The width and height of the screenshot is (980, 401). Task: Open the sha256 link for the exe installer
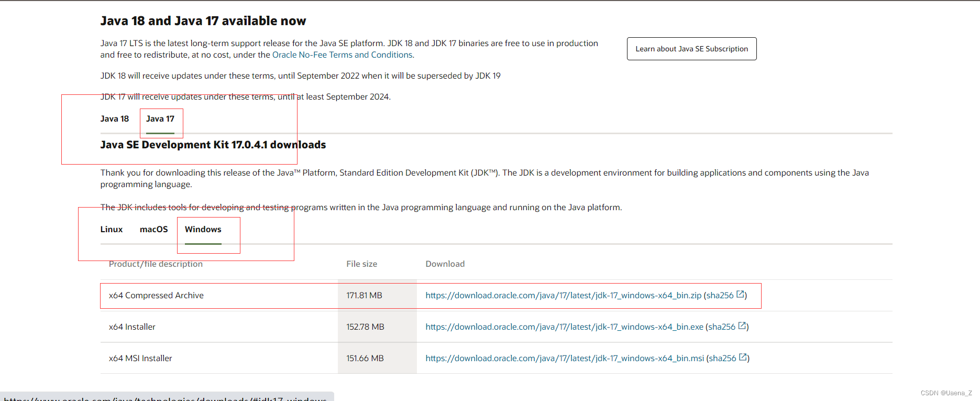click(x=723, y=327)
